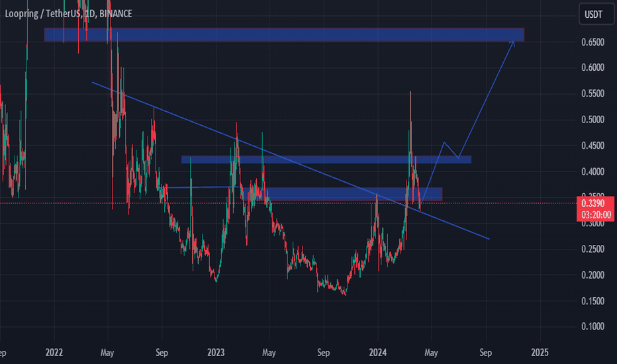Select the lower blue zone near 0.3600
This screenshot has height=364, width=617.
pyautogui.click(x=341, y=194)
